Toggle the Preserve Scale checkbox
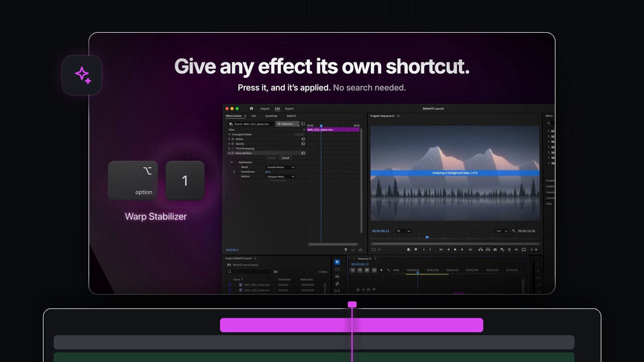 tap(267, 180)
